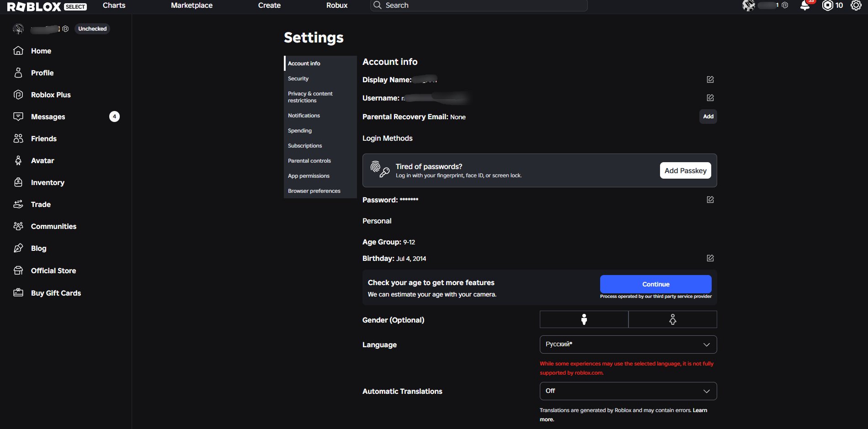Click the Official Store icon in sidebar
Viewport: 868px width, 429px height.
18,270
